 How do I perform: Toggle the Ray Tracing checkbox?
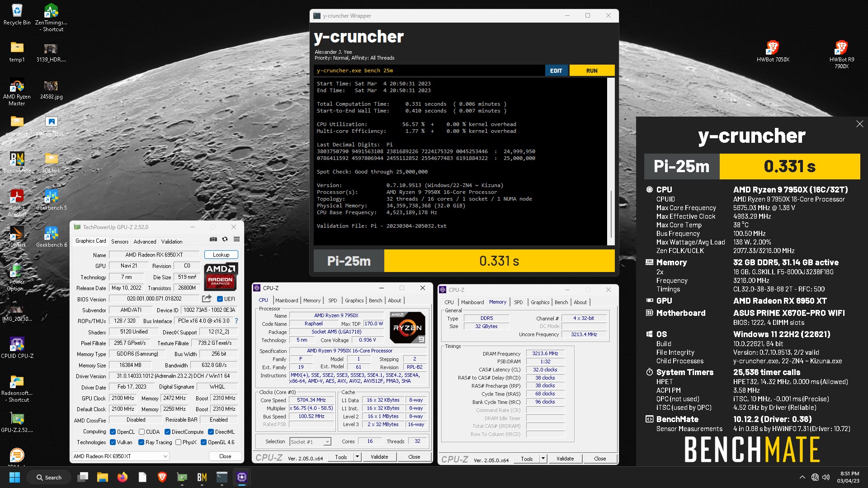pyautogui.click(x=141, y=442)
